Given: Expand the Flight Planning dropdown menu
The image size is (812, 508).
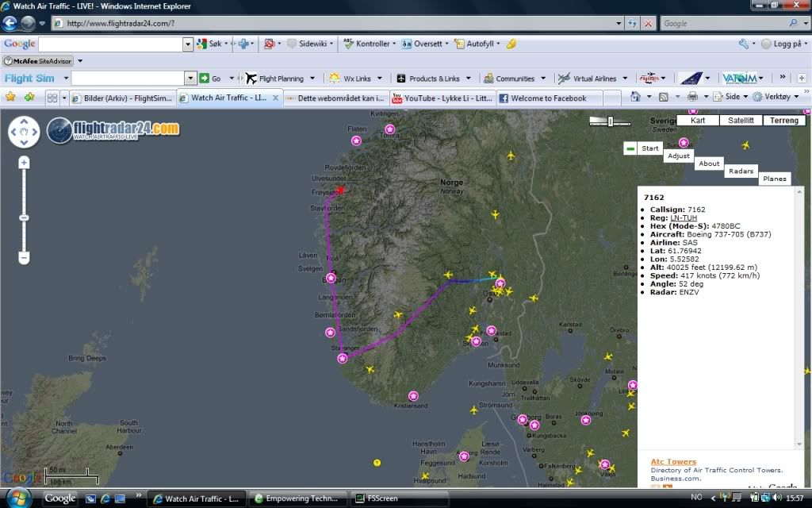Looking at the screenshot, I should [x=312, y=79].
